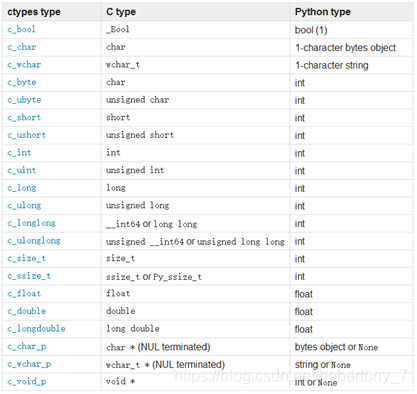Open the c_long link
417x394 pixels.
tap(22, 188)
